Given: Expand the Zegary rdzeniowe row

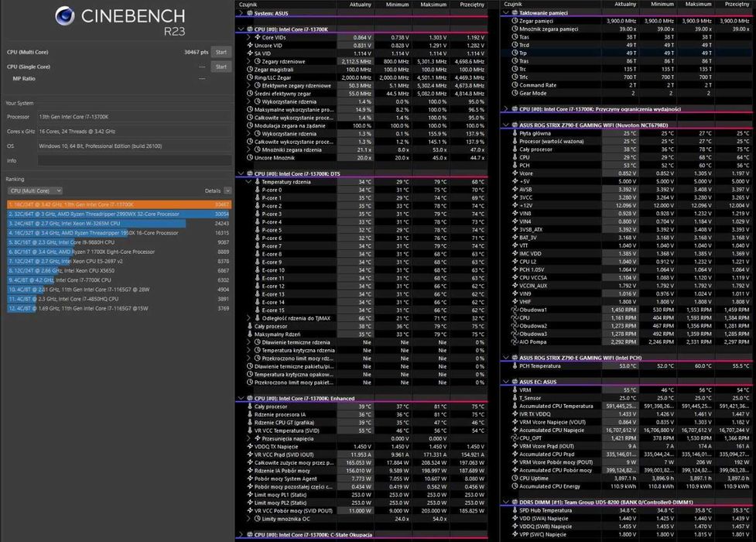Looking at the screenshot, I should pyautogui.click(x=249, y=61).
